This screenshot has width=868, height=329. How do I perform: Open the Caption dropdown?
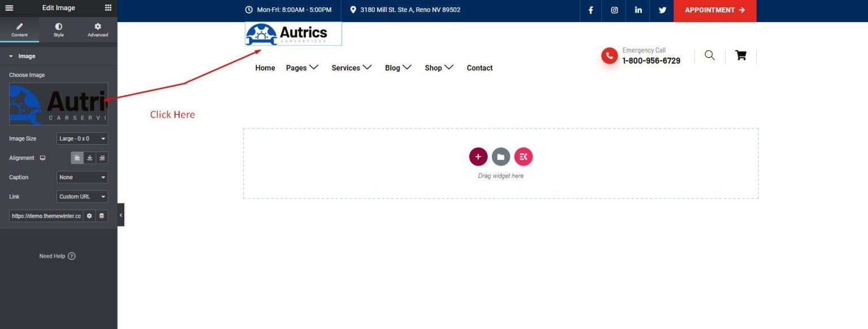click(82, 178)
